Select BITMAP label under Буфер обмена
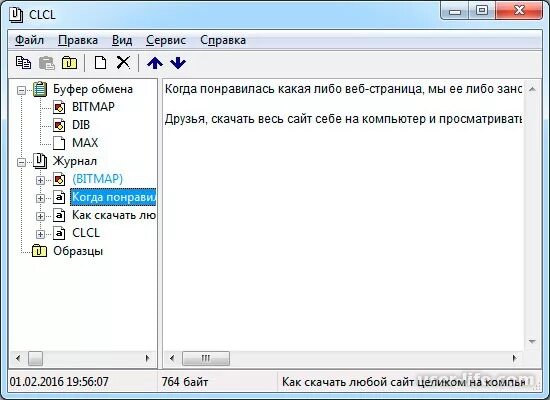Screen dimensions: 550x400 (x=93, y=107)
